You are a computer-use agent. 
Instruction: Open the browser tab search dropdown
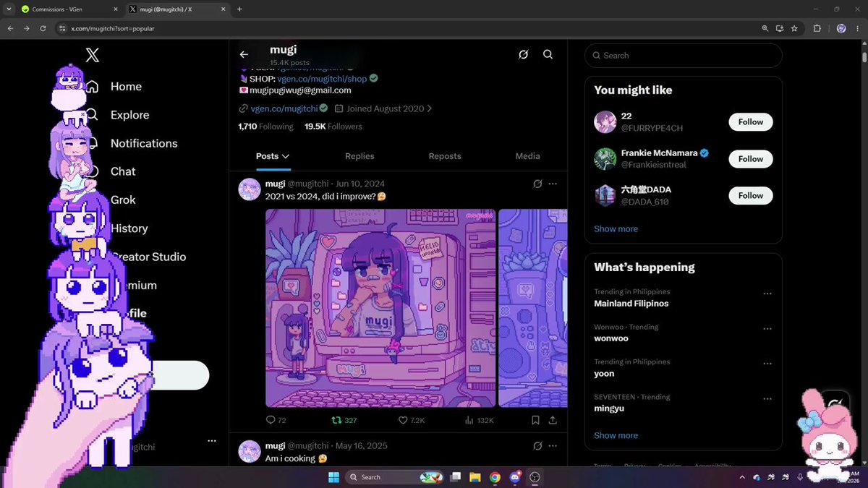pyautogui.click(x=8, y=9)
